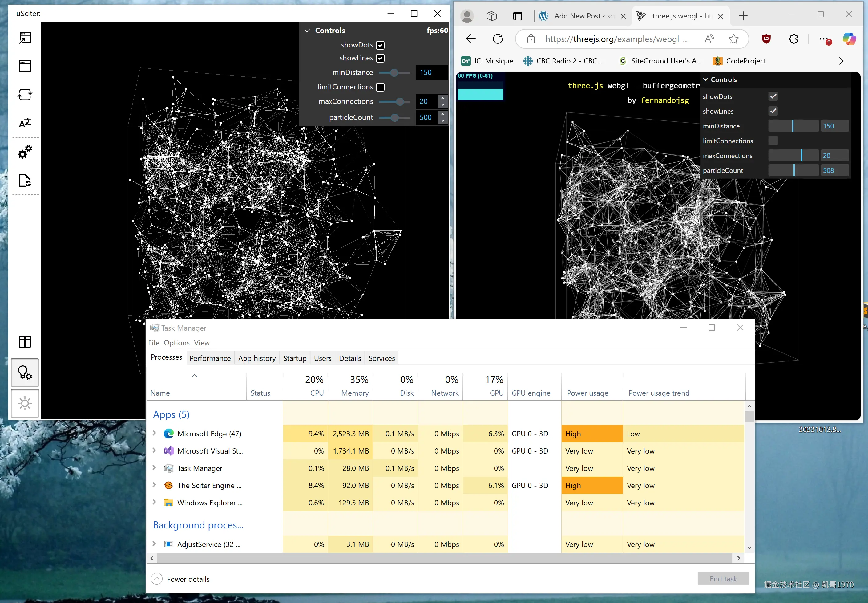Switch to the Performance tab

(210, 358)
